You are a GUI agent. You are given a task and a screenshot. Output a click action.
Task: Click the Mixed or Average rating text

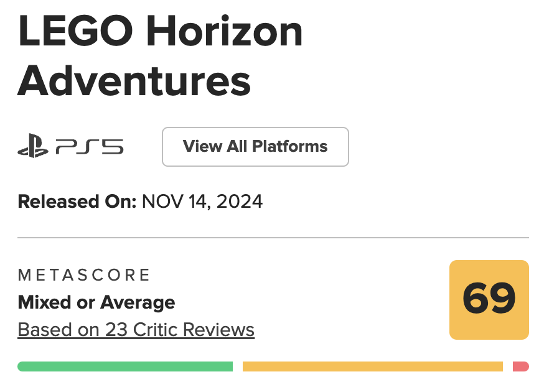click(x=96, y=302)
